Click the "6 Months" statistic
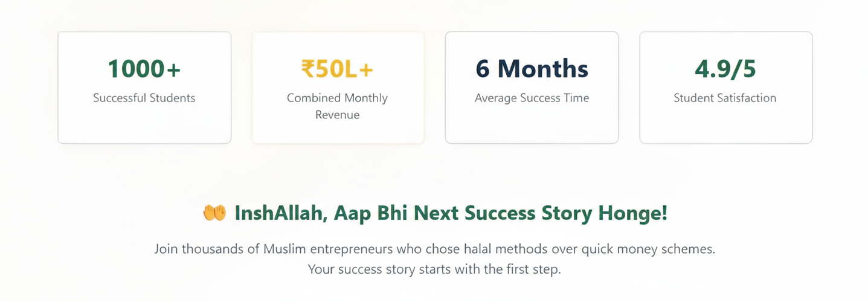The height and width of the screenshot is (302, 868). tap(532, 69)
